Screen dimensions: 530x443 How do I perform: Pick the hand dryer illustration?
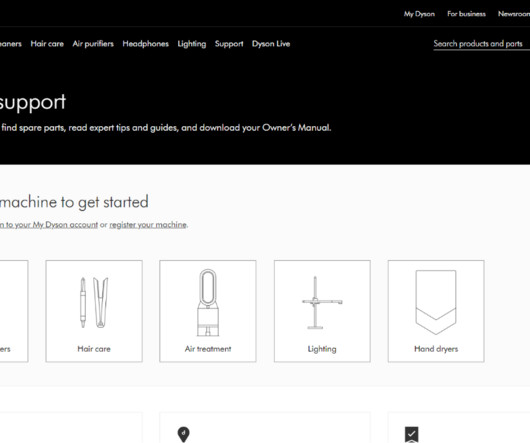click(436, 302)
